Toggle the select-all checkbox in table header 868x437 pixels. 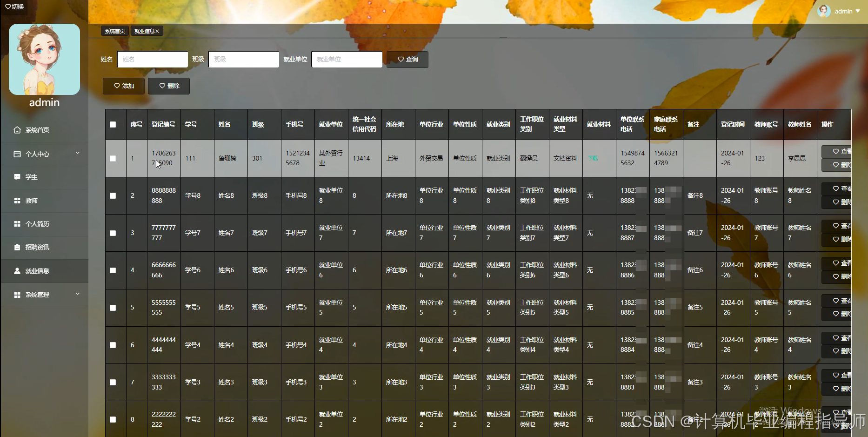tap(113, 124)
